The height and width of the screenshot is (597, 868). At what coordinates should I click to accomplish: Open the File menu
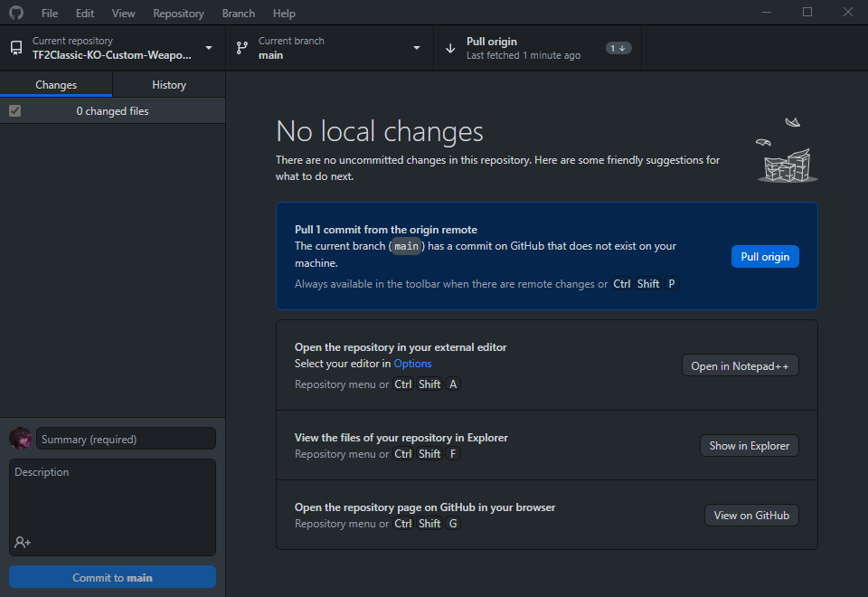(50, 13)
